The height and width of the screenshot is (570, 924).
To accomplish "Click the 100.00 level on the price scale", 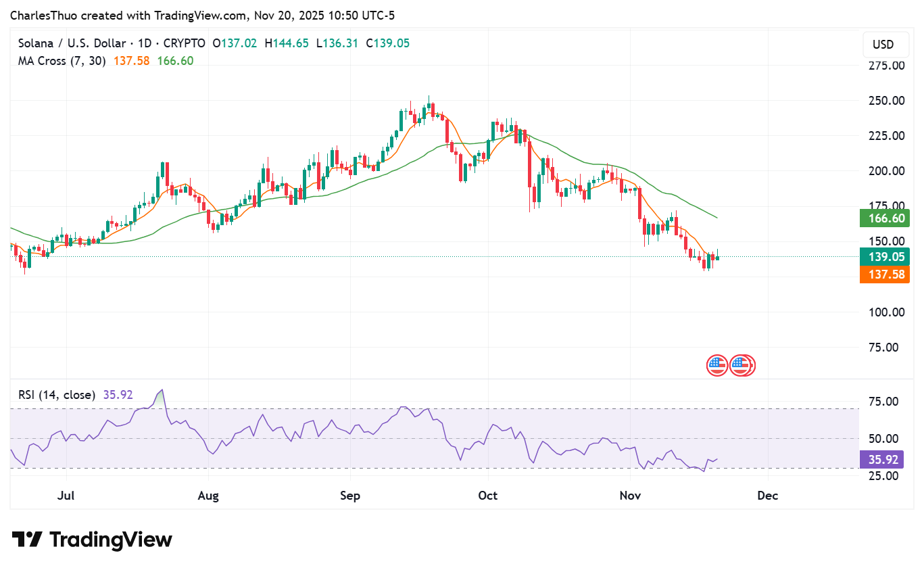I will [887, 312].
